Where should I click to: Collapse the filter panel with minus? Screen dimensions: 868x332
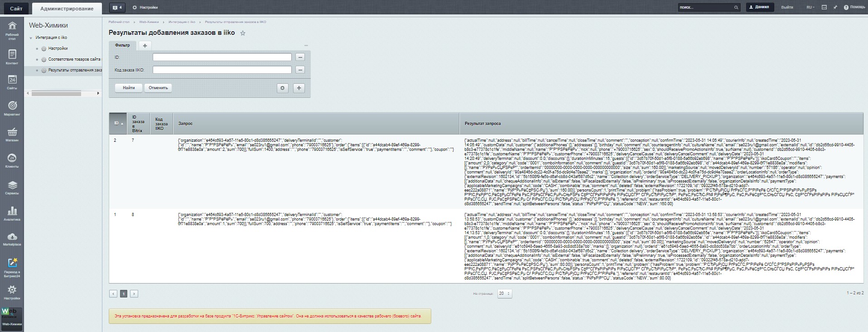click(x=306, y=45)
